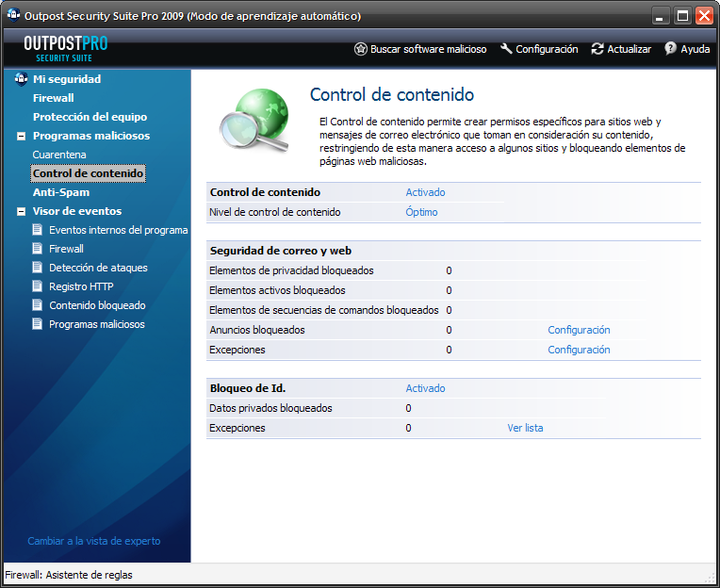Collapse the Programas maliciosos tree section
Screen dimensions: 720x588
[21, 137]
